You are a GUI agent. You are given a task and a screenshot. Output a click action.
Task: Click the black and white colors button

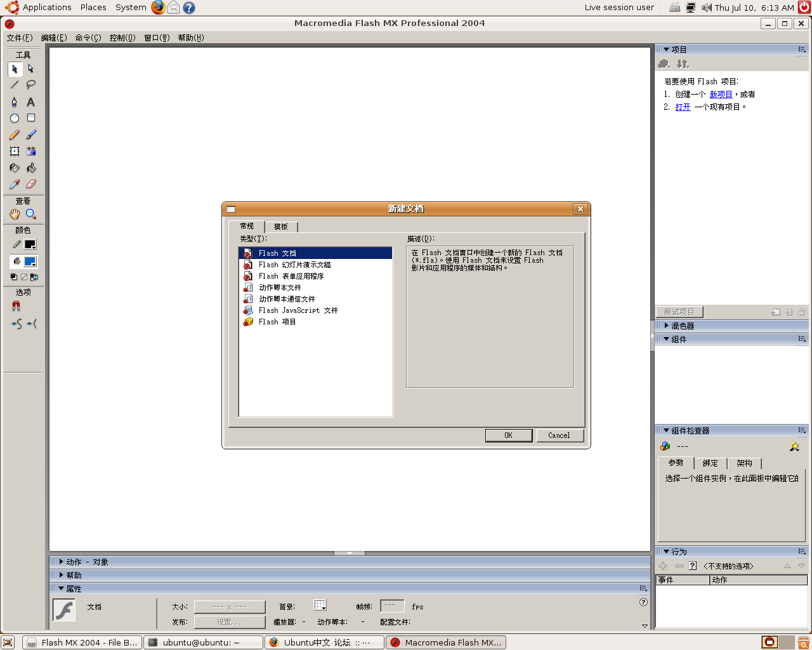[14, 277]
